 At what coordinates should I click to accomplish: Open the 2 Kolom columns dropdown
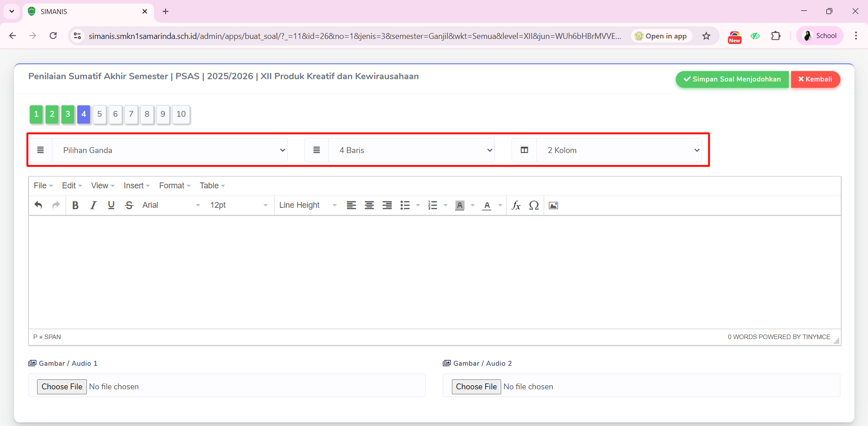618,150
